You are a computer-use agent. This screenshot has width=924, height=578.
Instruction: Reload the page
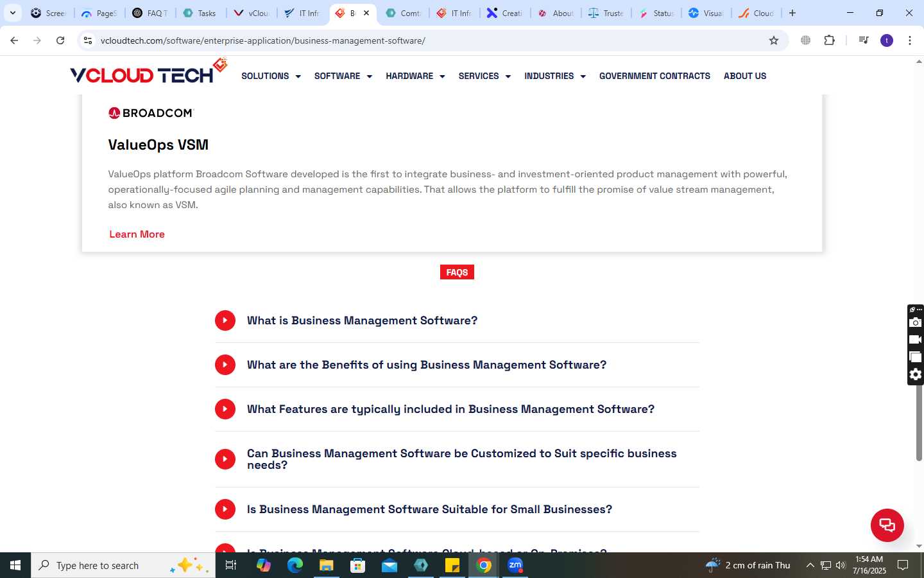coord(60,40)
